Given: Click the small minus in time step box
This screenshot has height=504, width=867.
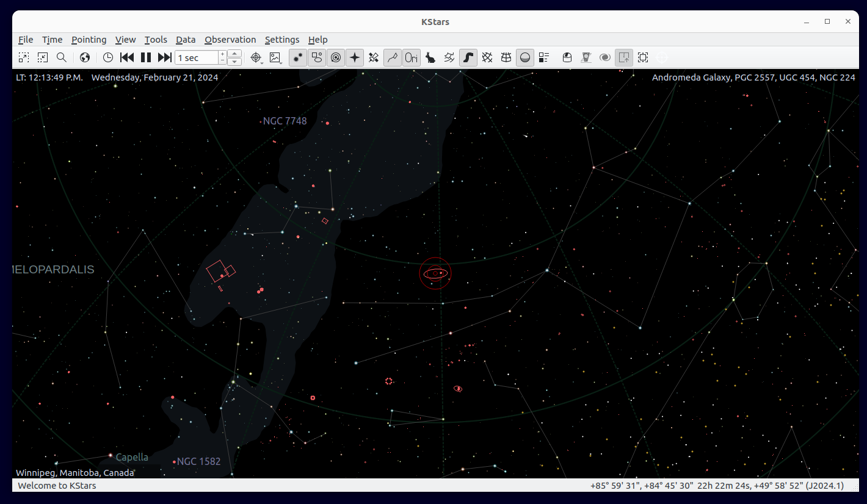Looking at the screenshot, I should point(222,61).
